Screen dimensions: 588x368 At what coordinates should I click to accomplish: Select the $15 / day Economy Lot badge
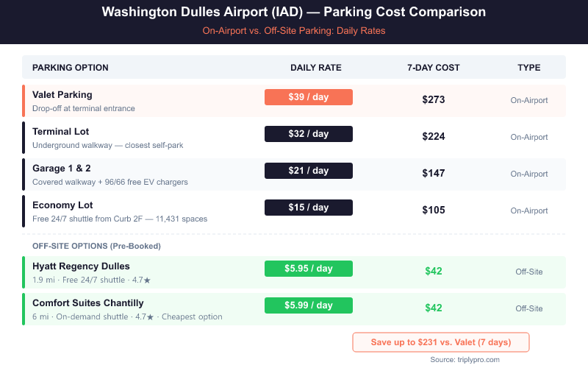(309, 208)
